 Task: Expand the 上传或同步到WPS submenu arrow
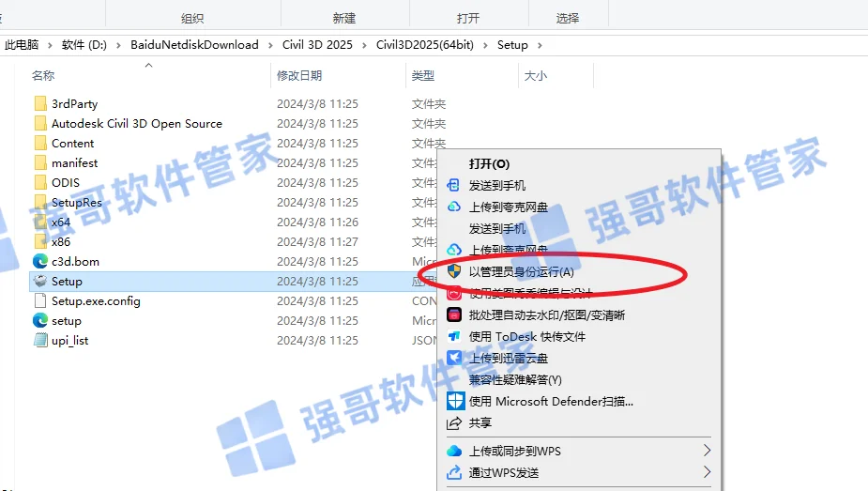tap(707, 450)
